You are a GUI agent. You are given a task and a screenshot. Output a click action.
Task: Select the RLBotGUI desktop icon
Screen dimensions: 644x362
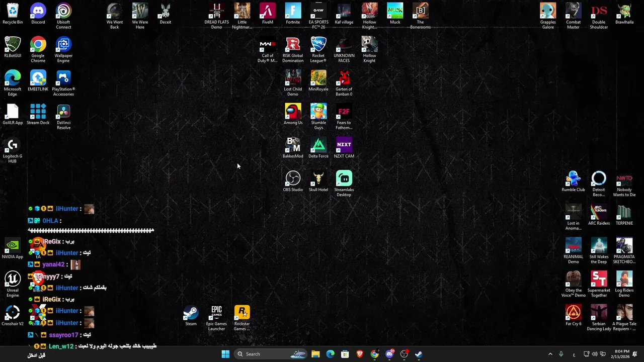(x=13, y=48)
